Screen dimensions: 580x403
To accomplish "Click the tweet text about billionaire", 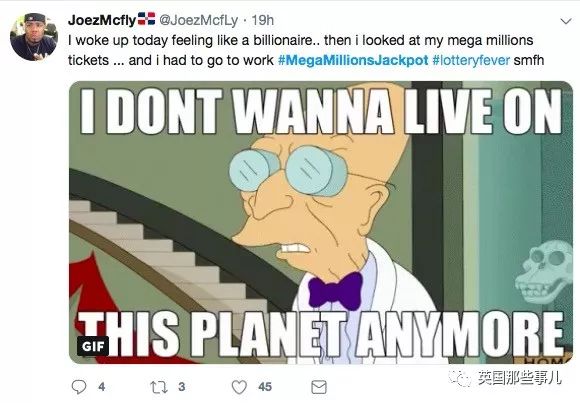I will [306, 50].
